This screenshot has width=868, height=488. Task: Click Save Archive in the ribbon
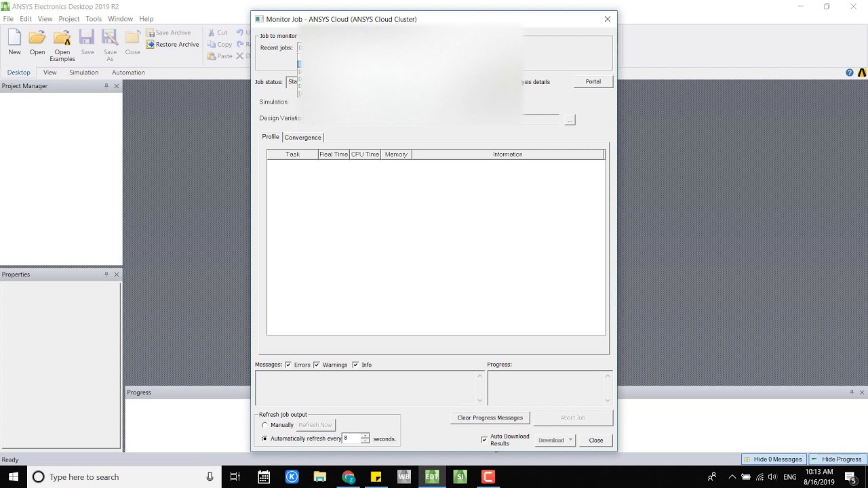point(169,33)
